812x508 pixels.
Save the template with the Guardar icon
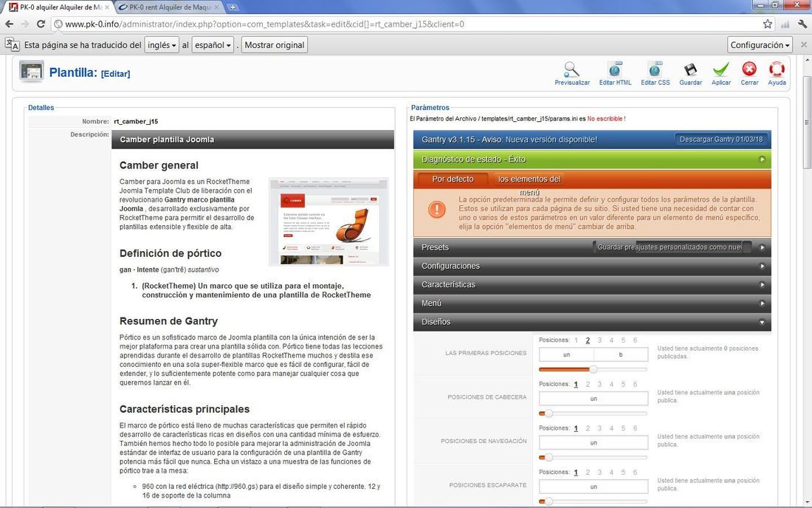690,74
